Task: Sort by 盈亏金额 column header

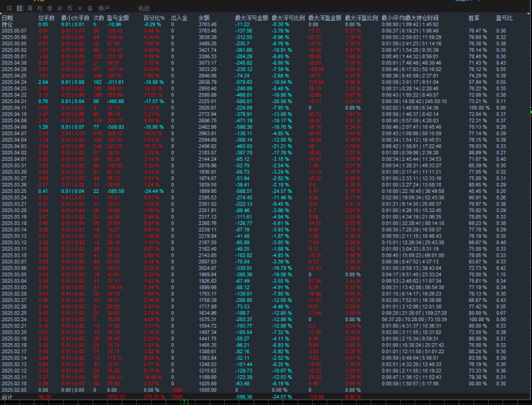Action: 118,17
